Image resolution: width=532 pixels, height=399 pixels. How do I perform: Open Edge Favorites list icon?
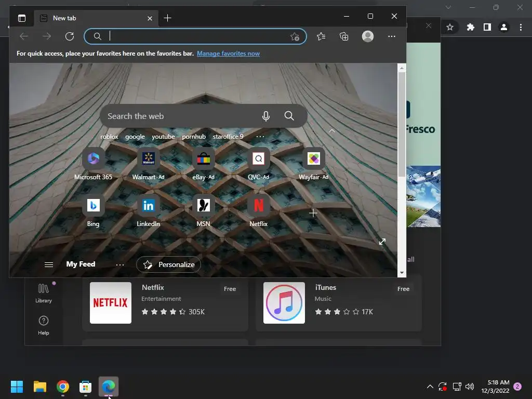(x=321, y=36)
